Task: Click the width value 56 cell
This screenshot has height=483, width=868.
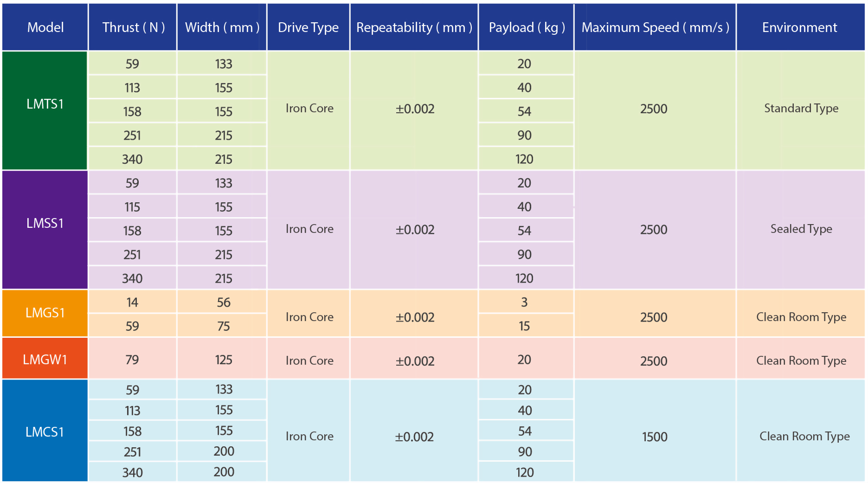Action: (223, 303)
